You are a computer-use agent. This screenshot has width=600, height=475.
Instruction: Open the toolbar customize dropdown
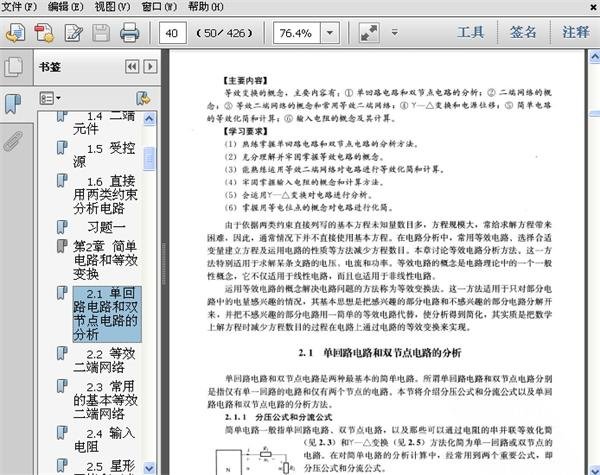pos(395,33)
